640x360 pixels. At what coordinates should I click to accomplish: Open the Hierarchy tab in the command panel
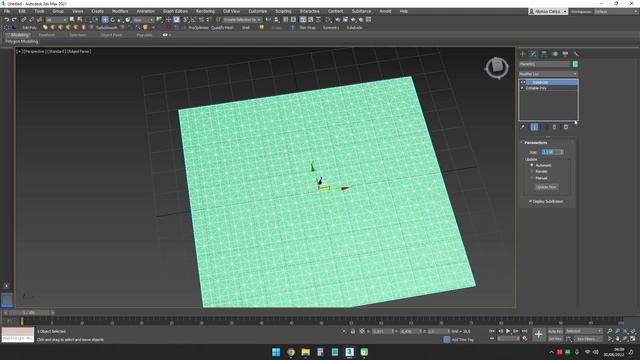[x=544, y=54]
